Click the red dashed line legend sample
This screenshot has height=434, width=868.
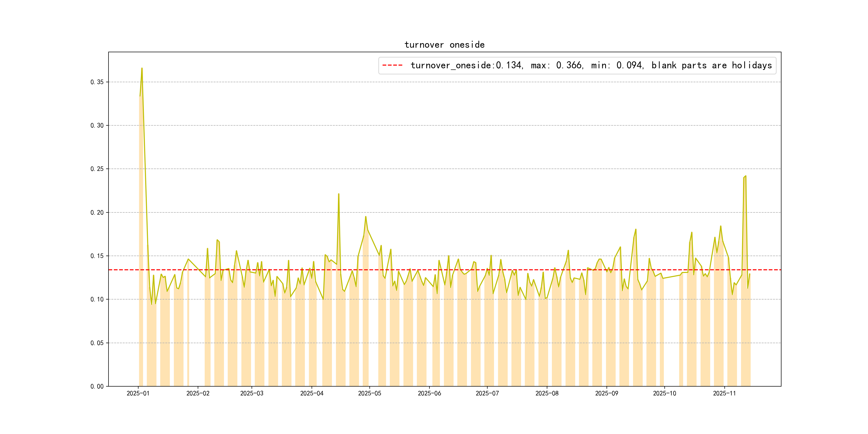tap(392, 65)
